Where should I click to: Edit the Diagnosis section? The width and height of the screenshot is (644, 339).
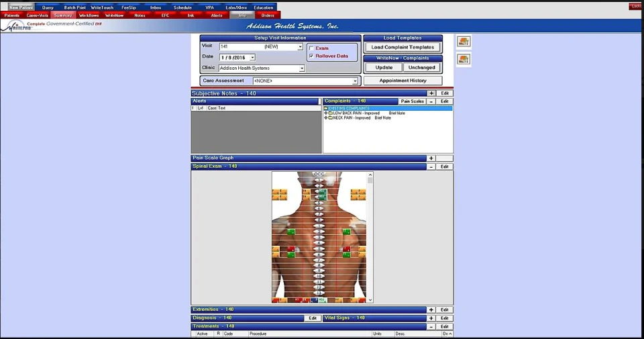coord(313,318)
